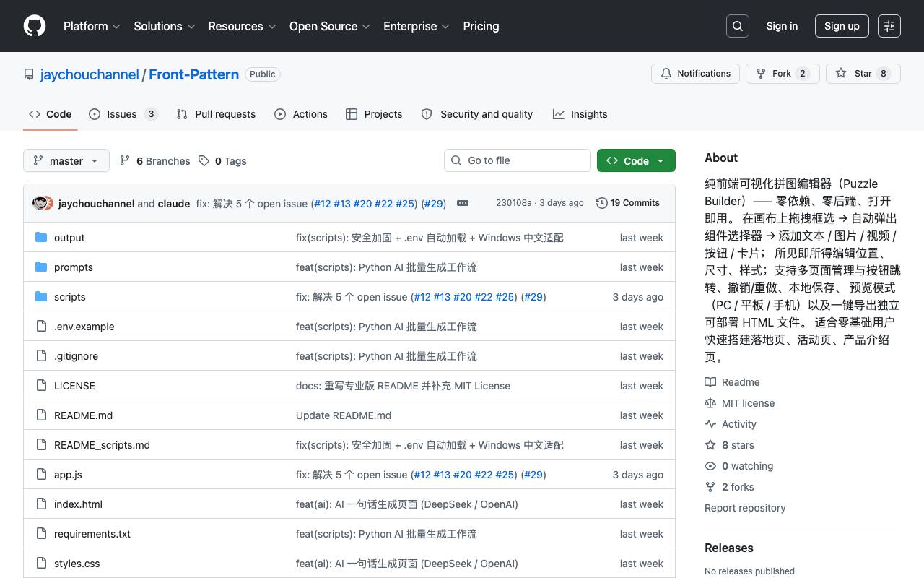
Task: Switch to Security and quality tab
Action: 477,114
